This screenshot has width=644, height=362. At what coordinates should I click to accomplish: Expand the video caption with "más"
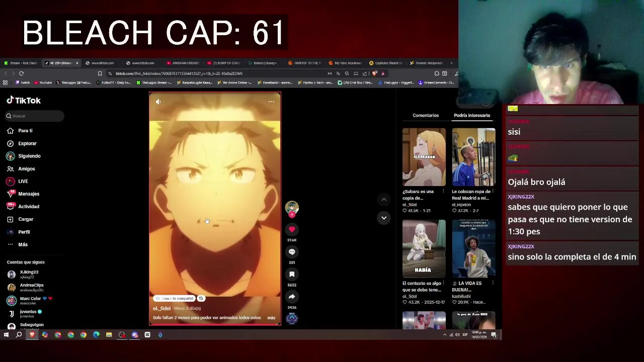click(x=271, y=318)
